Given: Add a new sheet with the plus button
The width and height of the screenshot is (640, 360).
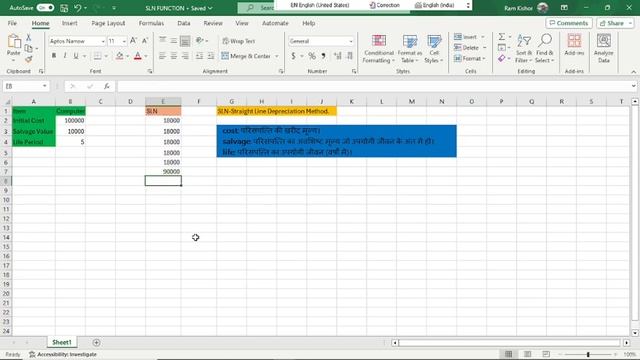Looking at the screenshot, I should tap(96, 342).
